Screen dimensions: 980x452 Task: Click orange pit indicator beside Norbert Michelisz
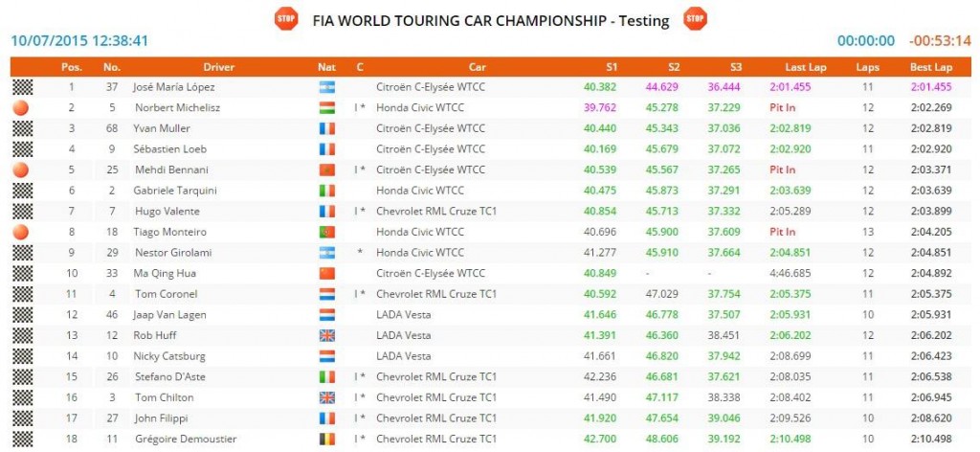(x=19, y=108)
